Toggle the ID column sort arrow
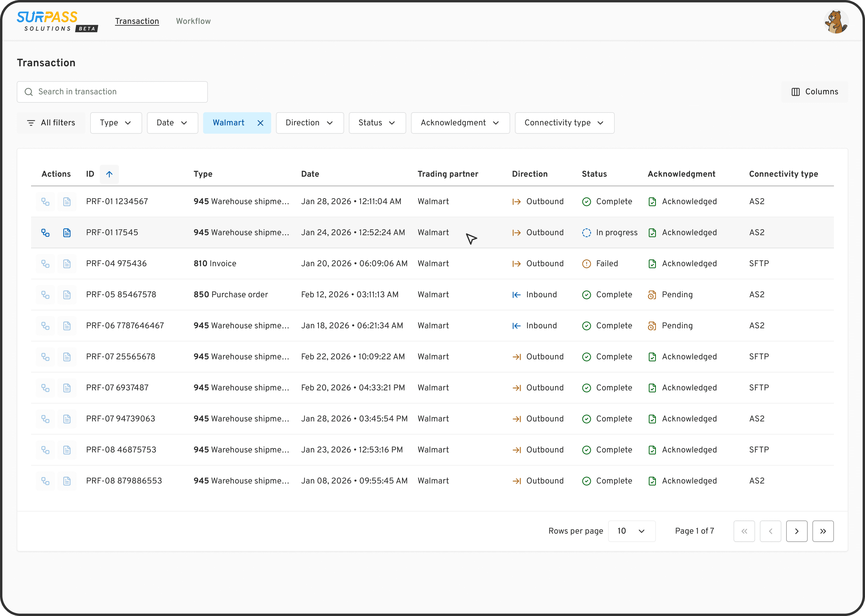Viewport: 865px width, 616px height. [109, 174]
